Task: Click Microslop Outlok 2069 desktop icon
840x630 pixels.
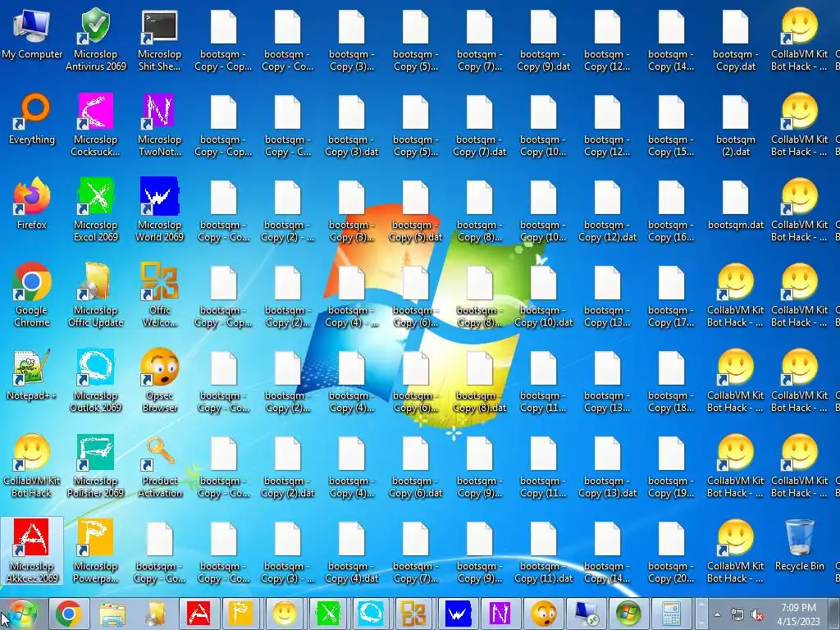Action: (x=95, y=381)
